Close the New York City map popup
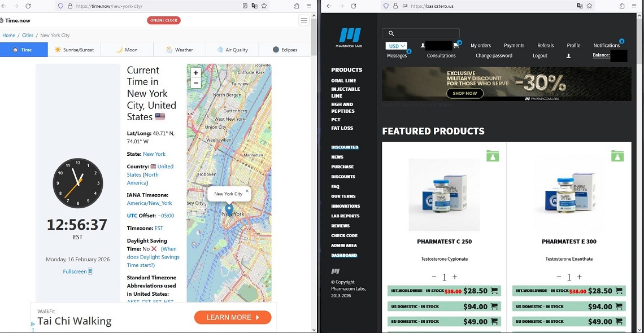This screenshot has height=333, width=644. pyautogui.click(x=247, y=191)
